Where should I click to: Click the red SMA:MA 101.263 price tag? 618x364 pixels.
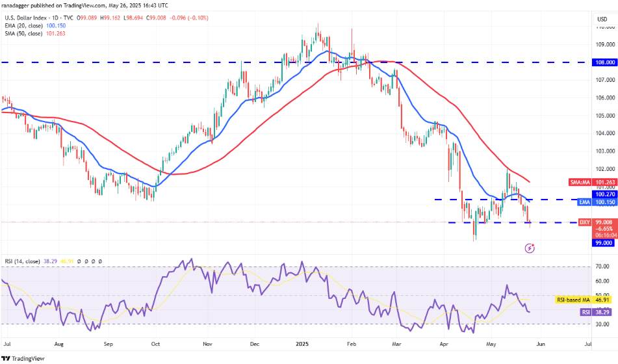pyautogui.click(x=593, y=182)
